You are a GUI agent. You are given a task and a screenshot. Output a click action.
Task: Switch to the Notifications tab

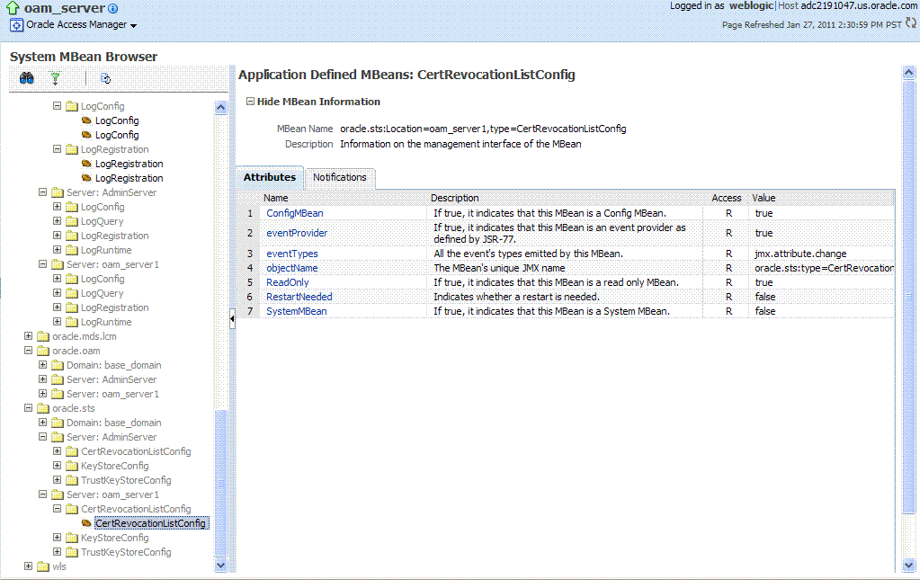(x=340, y=177)
